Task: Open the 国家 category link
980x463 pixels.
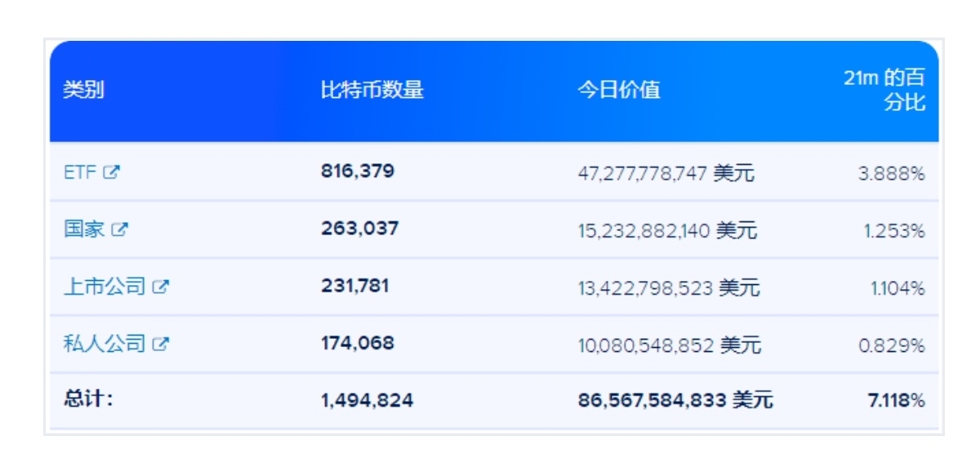Action: pos(84,229)
